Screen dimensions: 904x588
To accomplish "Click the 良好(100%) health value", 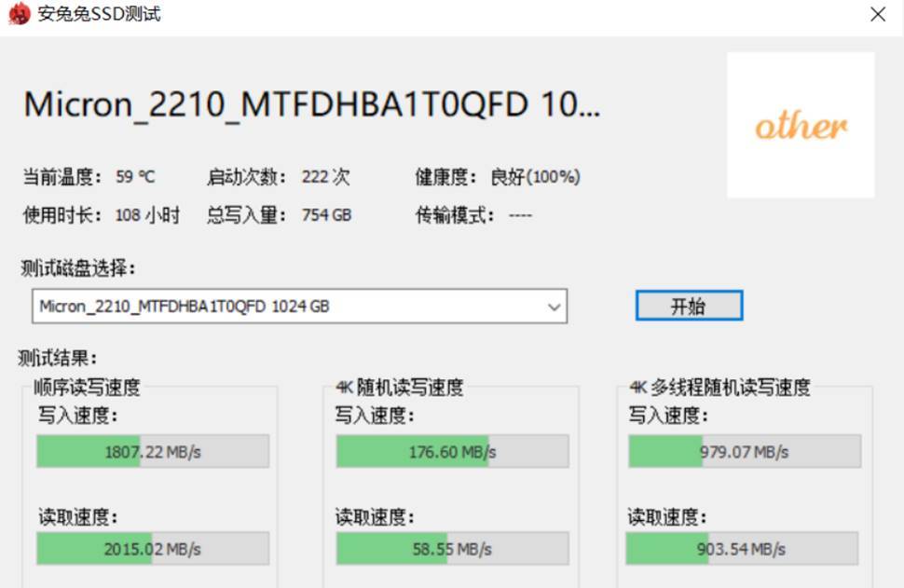I will point(535,176).
